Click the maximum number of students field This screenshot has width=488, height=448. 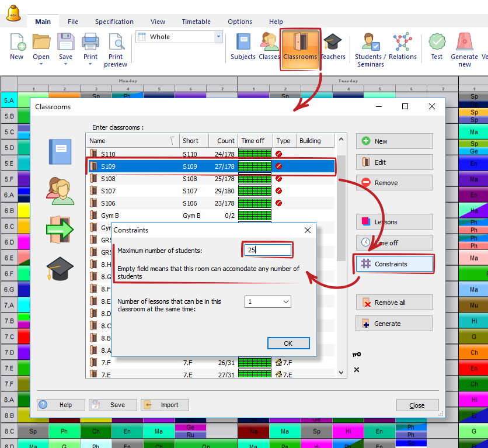267,250
